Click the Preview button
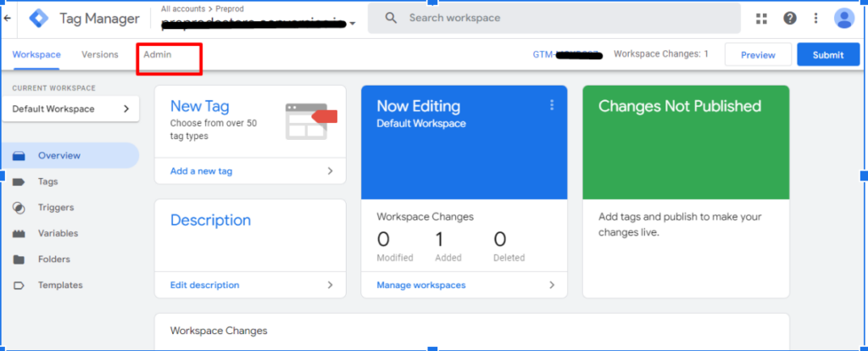 pyautogui.click(x=758, y=55)
